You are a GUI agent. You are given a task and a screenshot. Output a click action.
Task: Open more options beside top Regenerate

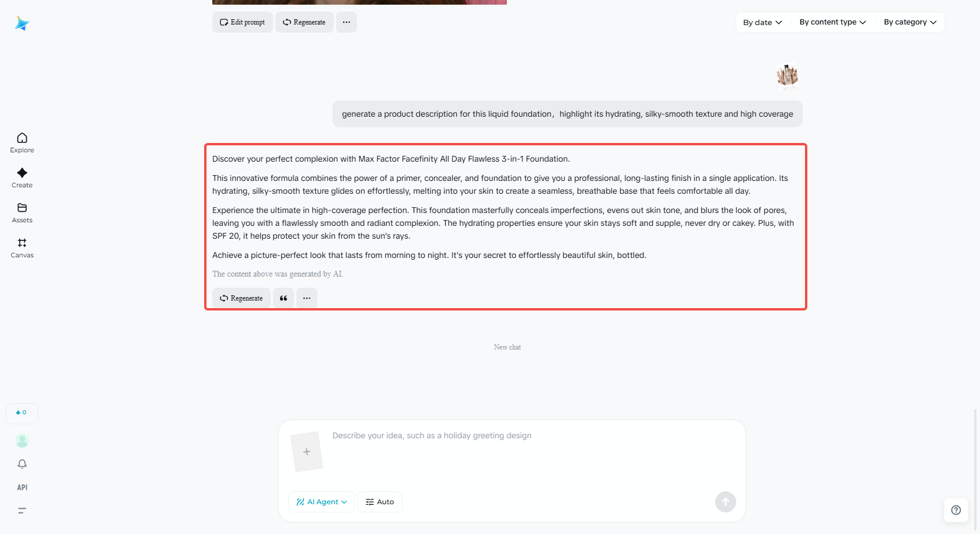pos(346,22)
